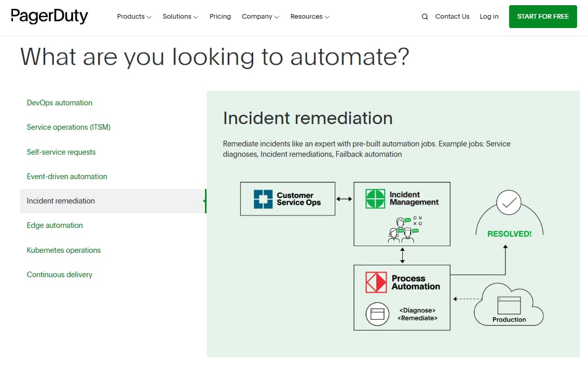Click the Process Automation label

416,282
